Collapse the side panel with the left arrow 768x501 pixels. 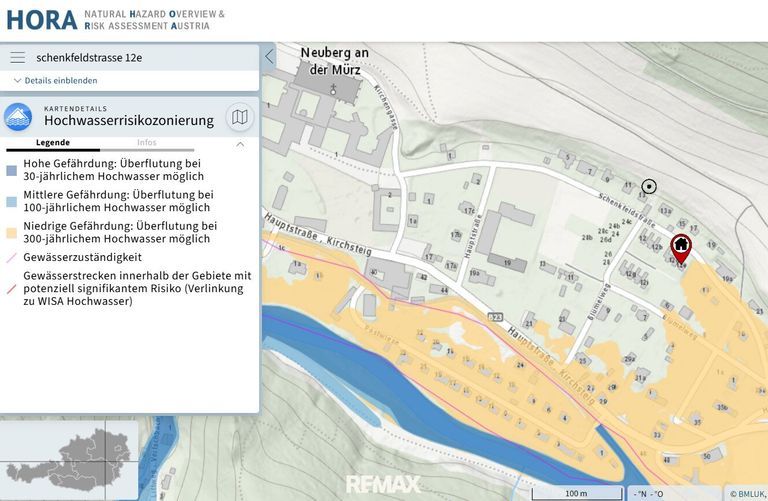point(269,57)
